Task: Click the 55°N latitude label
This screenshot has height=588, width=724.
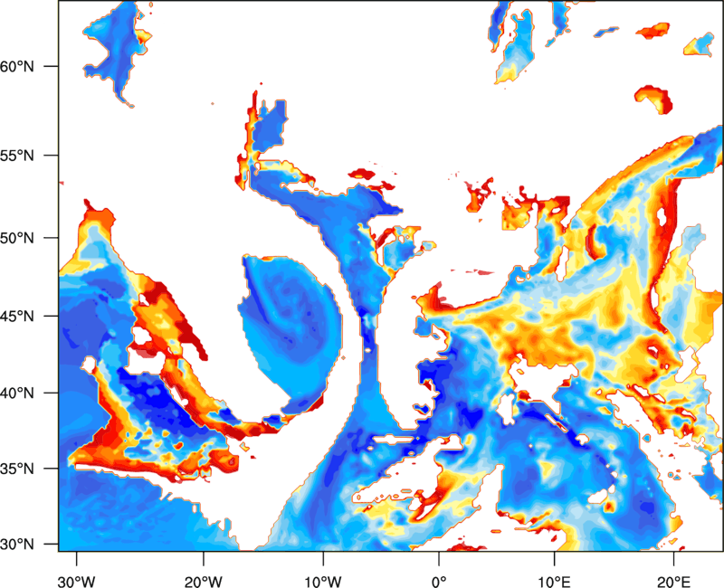Action: pyautogui.click(x=17, y=156)
